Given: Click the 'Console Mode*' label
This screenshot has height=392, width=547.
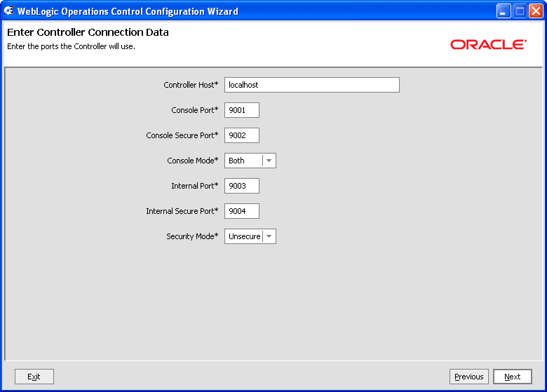Looking at the screenshot, I should [x=193, y=161].
